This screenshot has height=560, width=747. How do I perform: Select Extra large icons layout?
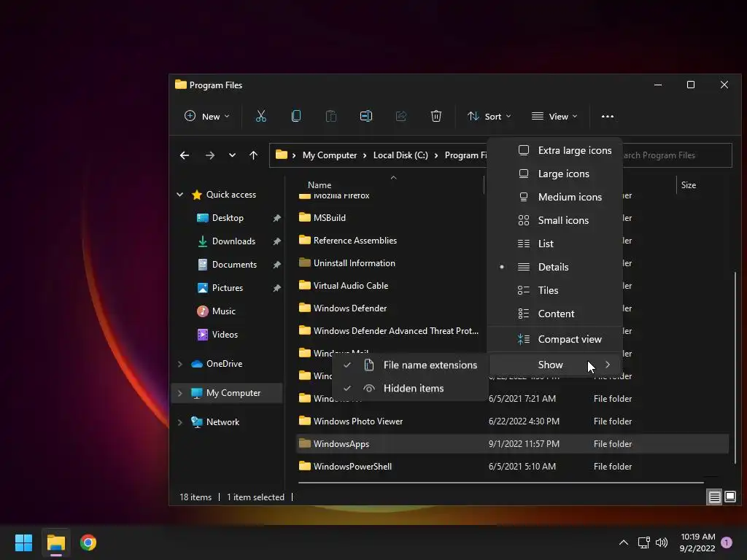pos(555,150)
